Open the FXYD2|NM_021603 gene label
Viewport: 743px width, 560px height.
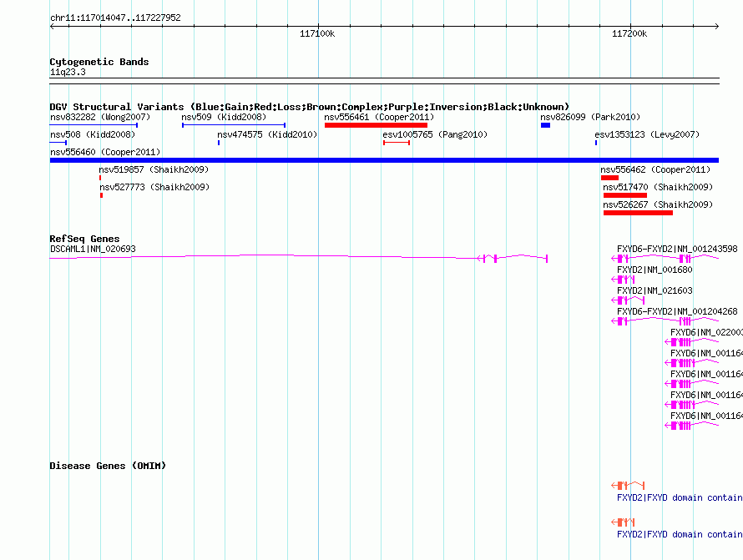pos(655,290)
